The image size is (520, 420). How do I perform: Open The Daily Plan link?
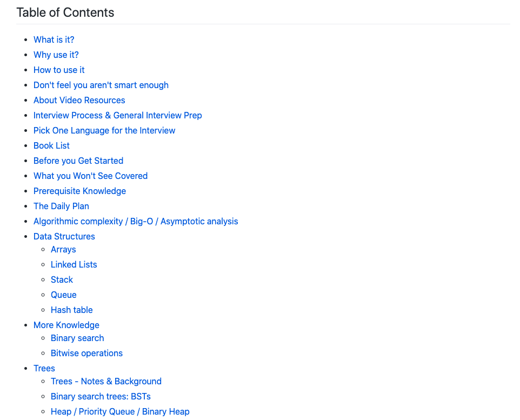click(x=61, y=206)
